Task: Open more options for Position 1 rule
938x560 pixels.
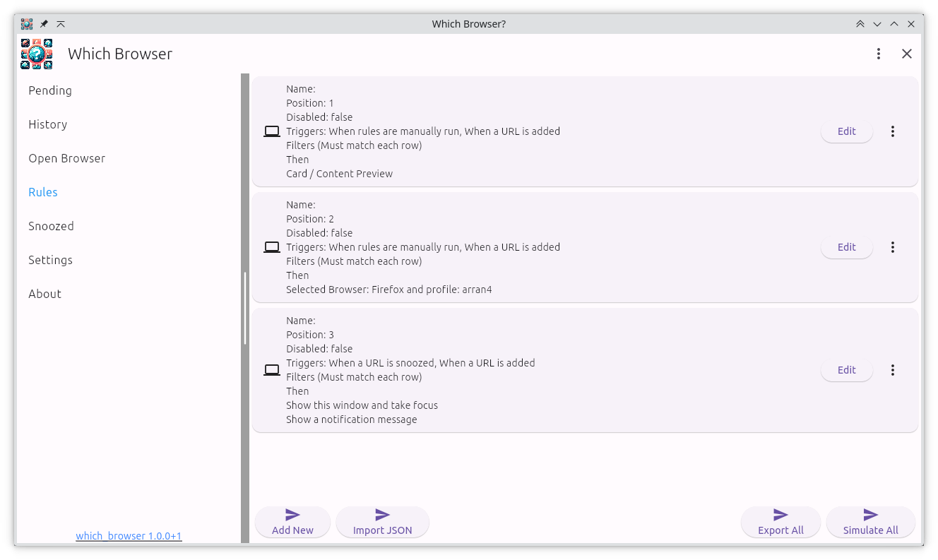Action: 893,131
